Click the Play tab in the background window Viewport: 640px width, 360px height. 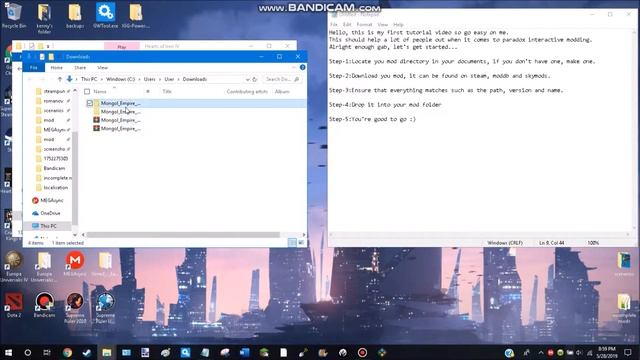coord(122,47)
